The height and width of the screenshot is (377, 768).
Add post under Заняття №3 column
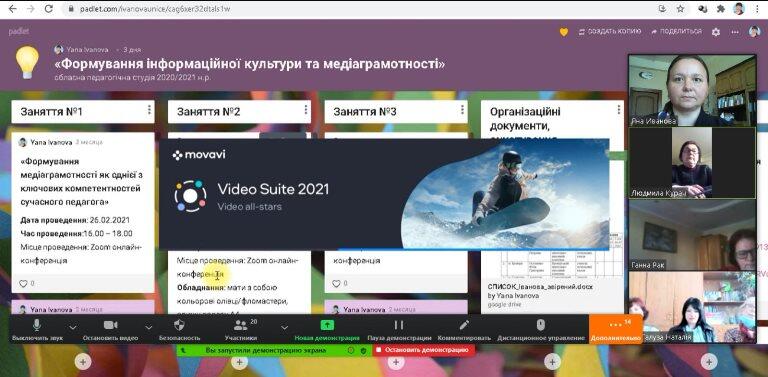click(x=396, y=362)
